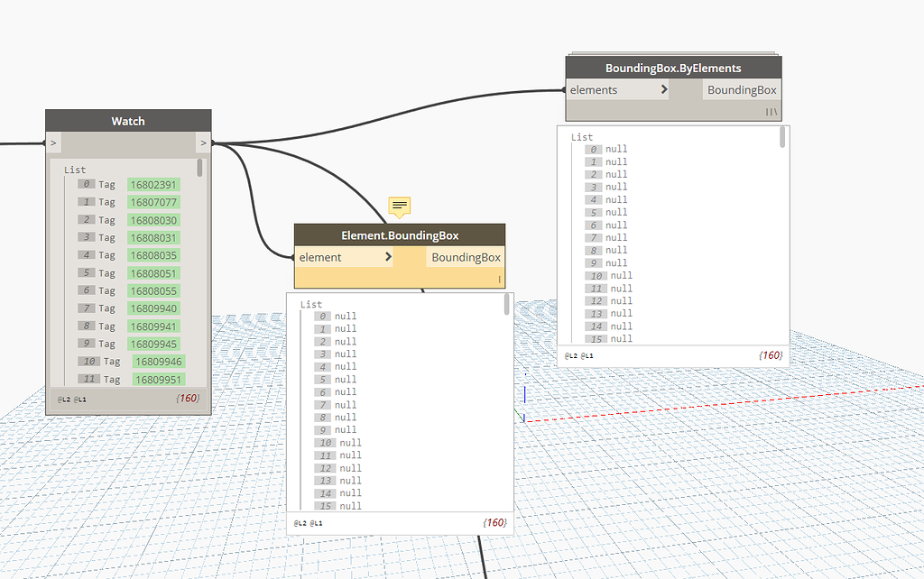This screenshot has height=579, width=924.
Task: Select the BoundingBox output port of Element.BoundingBox
Action: (x=466, y=257)
